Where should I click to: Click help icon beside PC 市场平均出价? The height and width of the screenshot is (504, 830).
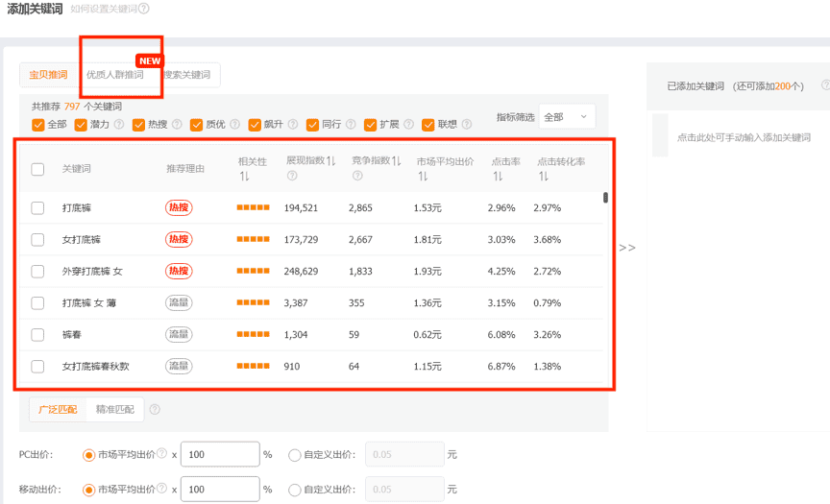point(162,453)
